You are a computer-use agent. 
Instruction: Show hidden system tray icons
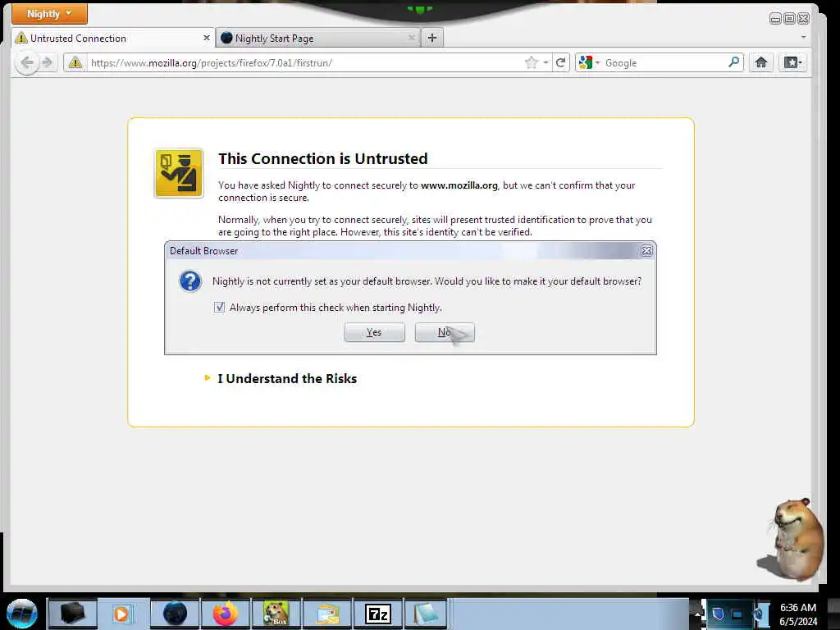tap(696, 614)
